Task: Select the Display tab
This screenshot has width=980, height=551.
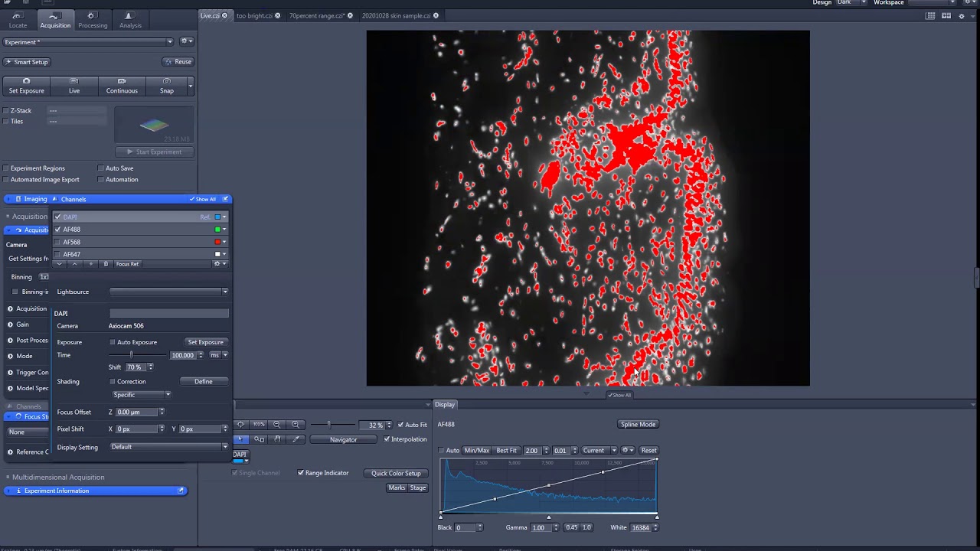Action: click(x=445, y=404)
